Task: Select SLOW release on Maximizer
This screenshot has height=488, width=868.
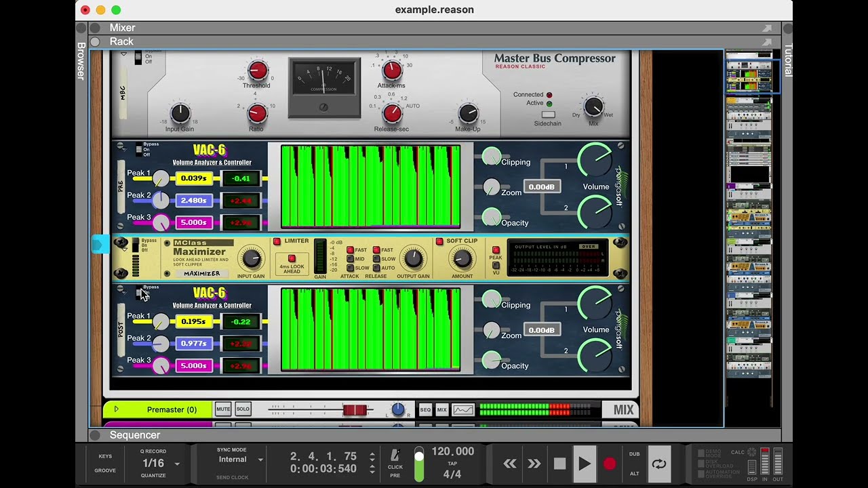Action: coord(376,259)
